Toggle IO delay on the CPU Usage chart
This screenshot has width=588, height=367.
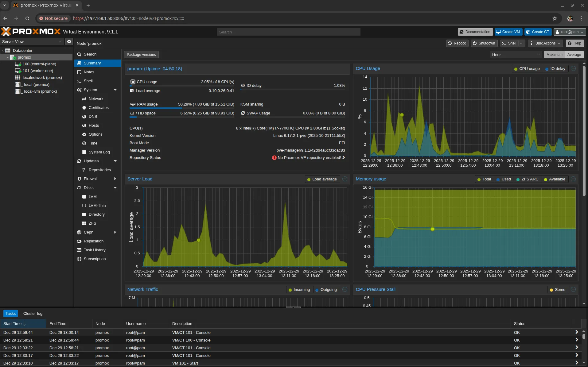pos(555,68)
